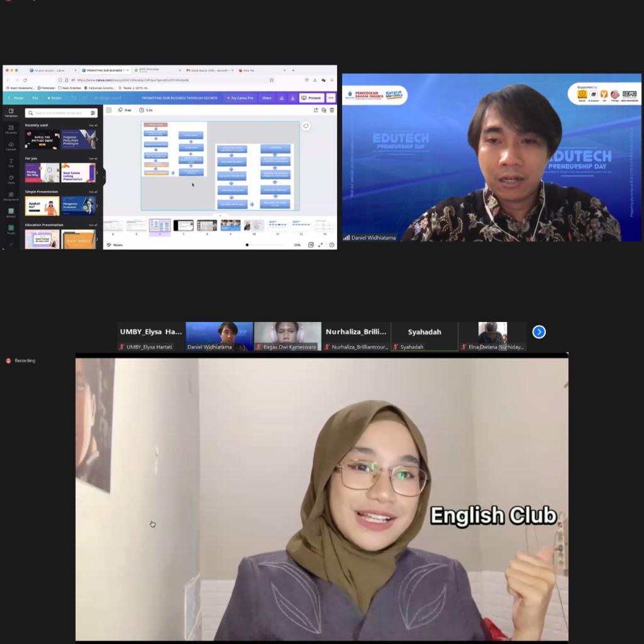Enter fullscreen mode from the bottom bar
The width and height of the screenshot is (644, 644).
click(321, 245)
